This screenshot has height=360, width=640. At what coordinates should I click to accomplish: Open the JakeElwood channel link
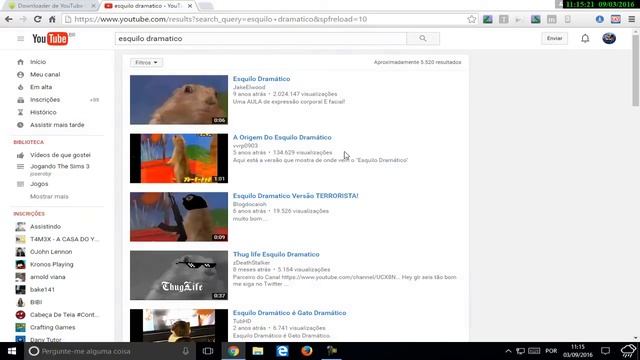click(x=249, y=87)
